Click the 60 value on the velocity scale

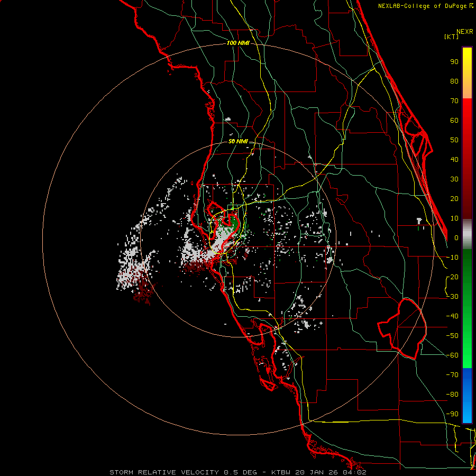pos(454,120)
